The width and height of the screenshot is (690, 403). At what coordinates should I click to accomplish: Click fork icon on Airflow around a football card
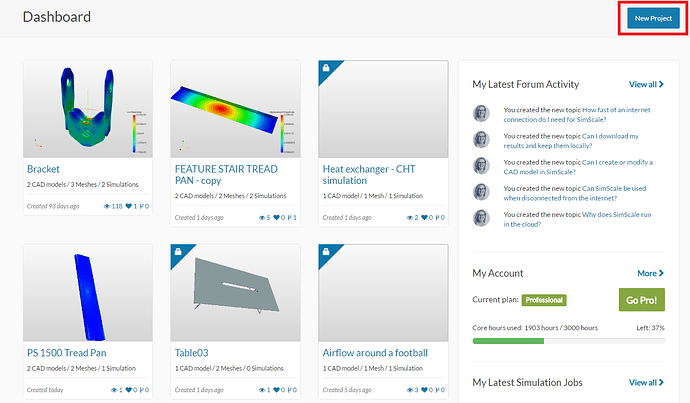coord(437,390)
